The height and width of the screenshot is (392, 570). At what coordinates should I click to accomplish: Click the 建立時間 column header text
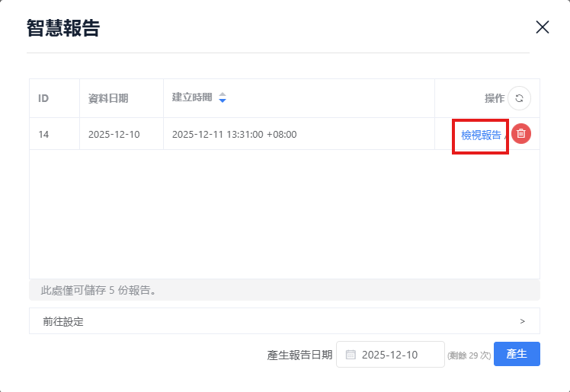click(192, 97)
